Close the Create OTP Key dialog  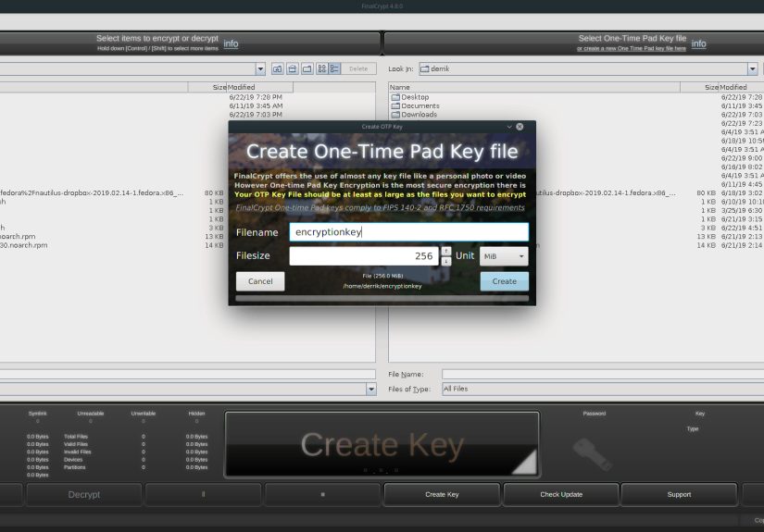[520, 127]
